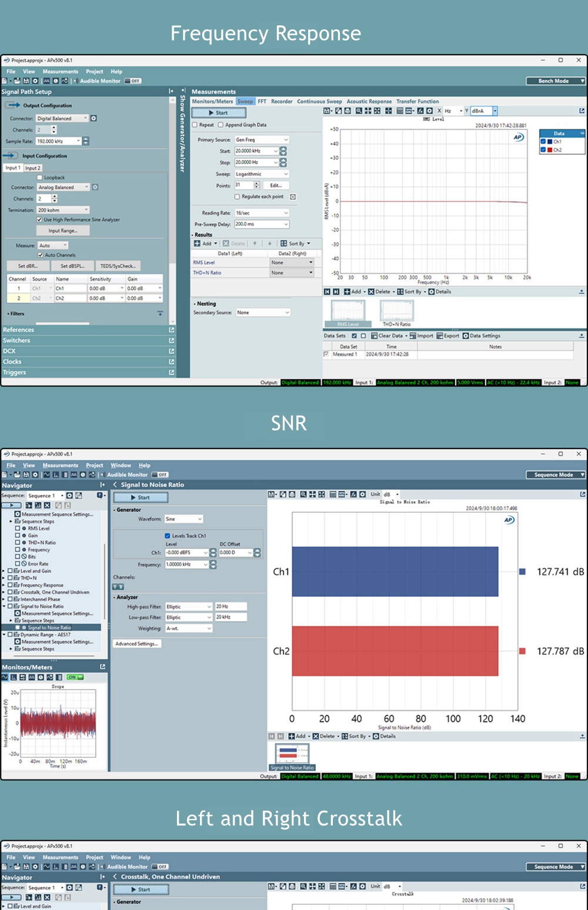Screen dimensions: 588x910
Task: Click Clear Data icon in Data Sets
Action: (x=374, y=336)
